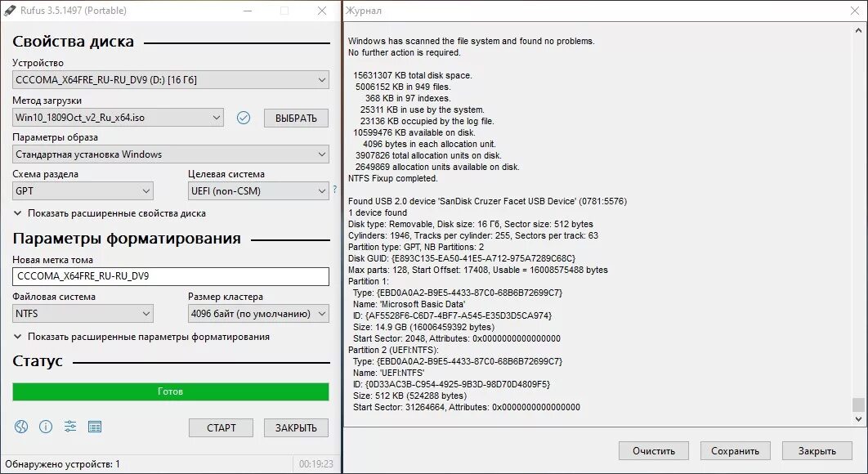Close the Rufus window with X

pyautogui.click(x=322, y=11)
